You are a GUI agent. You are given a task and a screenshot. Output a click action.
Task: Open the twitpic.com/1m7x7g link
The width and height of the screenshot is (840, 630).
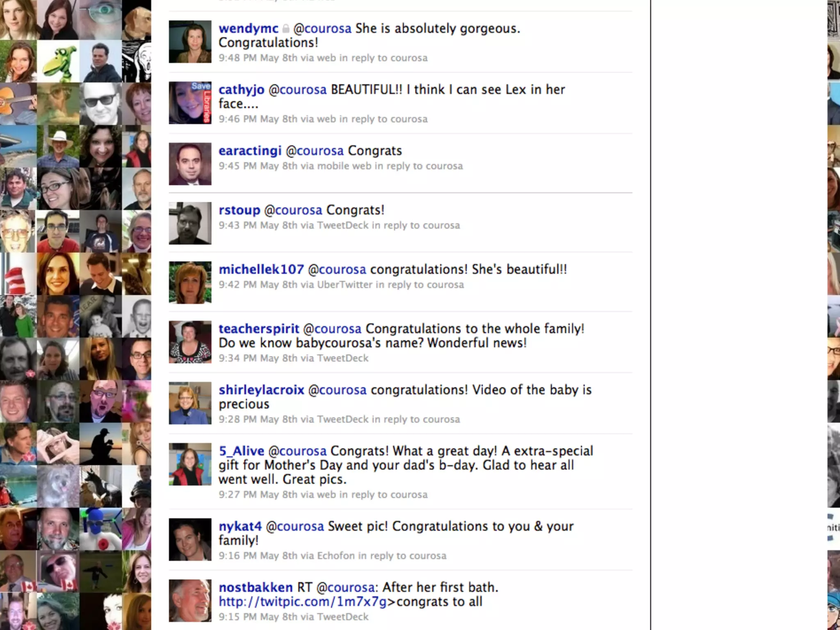tap(303, 602)
